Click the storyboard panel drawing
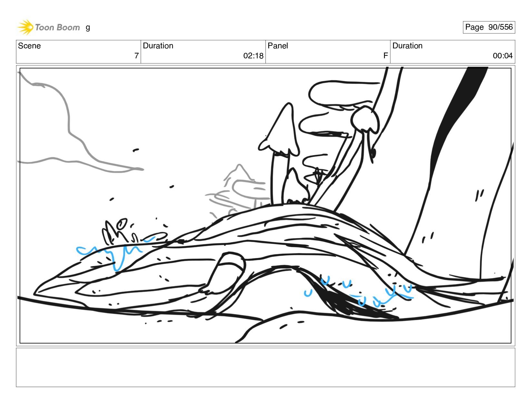Viewport: 532px width, 411px height. click(266, 206)
